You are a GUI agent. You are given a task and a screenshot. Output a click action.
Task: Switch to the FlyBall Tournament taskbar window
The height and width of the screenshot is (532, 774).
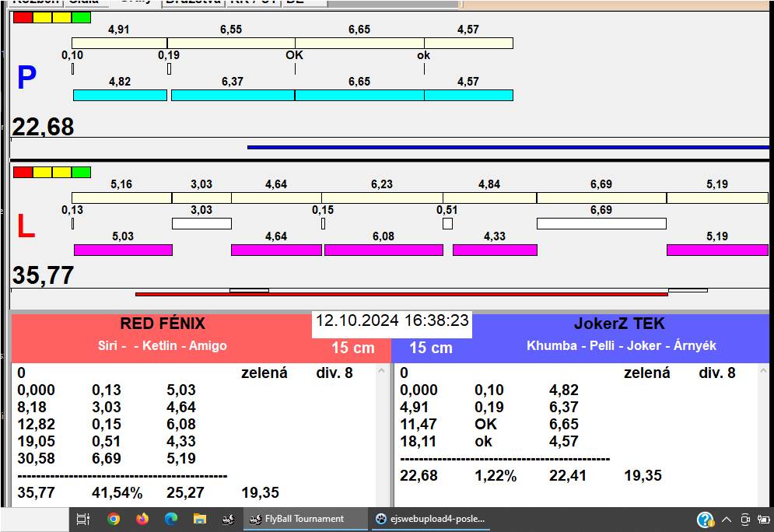click(305, 519)
